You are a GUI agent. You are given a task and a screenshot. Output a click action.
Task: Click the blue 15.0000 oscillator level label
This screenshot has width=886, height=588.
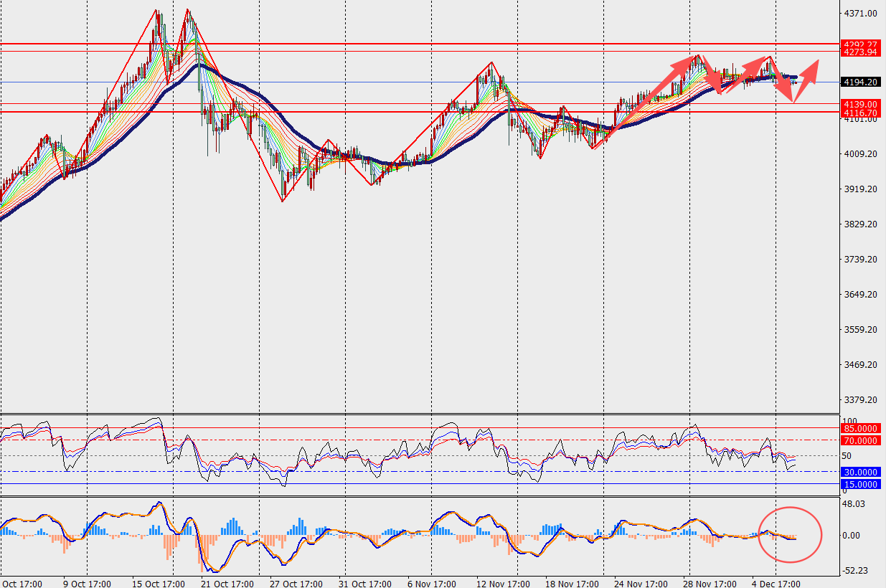[861, 484]
